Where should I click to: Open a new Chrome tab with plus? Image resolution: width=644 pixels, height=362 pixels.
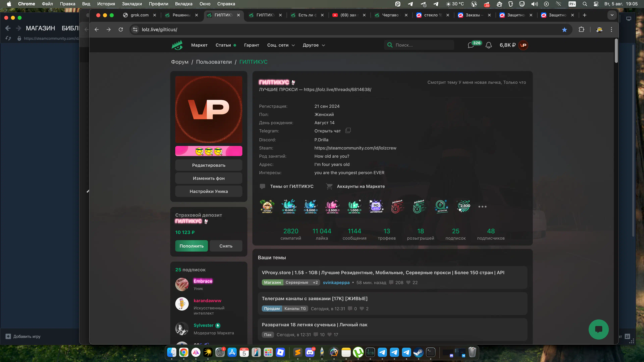584,15
